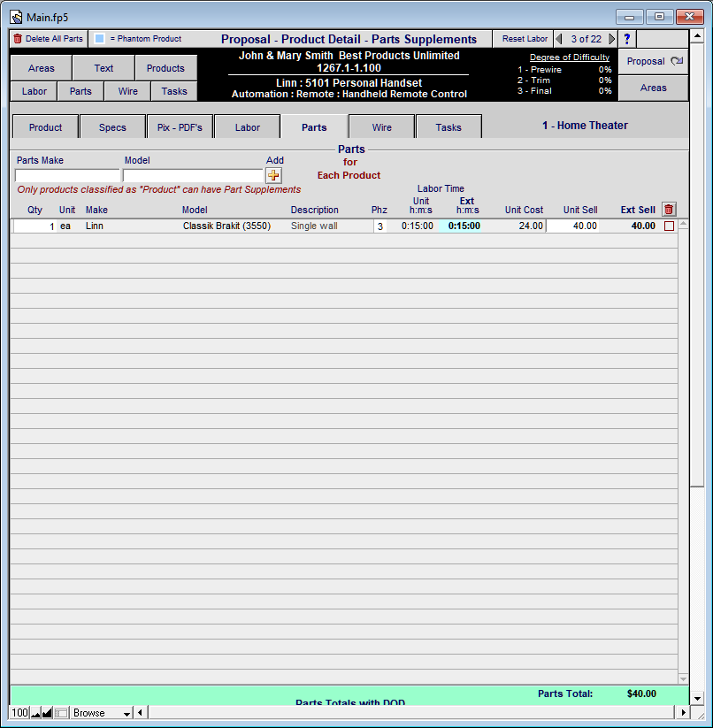The image size is (713, 728).
Task: Click the blue Phantom Product color swatch
Action: tap(99, 39)
